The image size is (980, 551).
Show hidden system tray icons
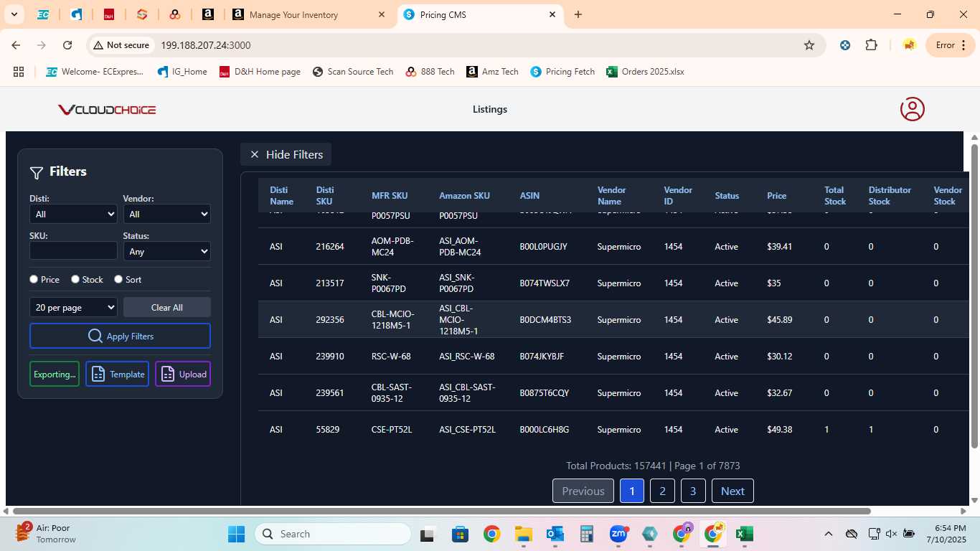(x=829, y=534)
